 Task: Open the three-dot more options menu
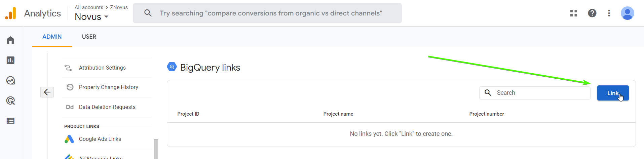click(609, 13)
